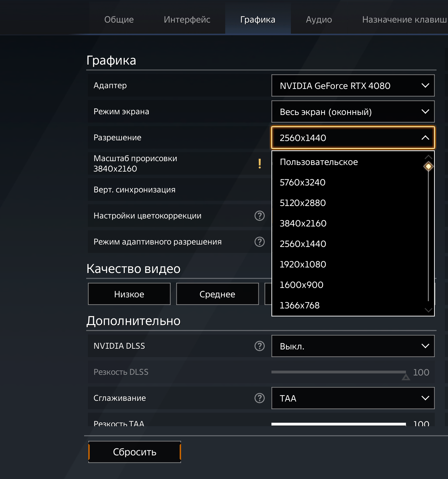This screenshot has width=448, height=479.
Task: Open the Интерфейс tab
Action: pyautogui.click(x=187, y=20)
